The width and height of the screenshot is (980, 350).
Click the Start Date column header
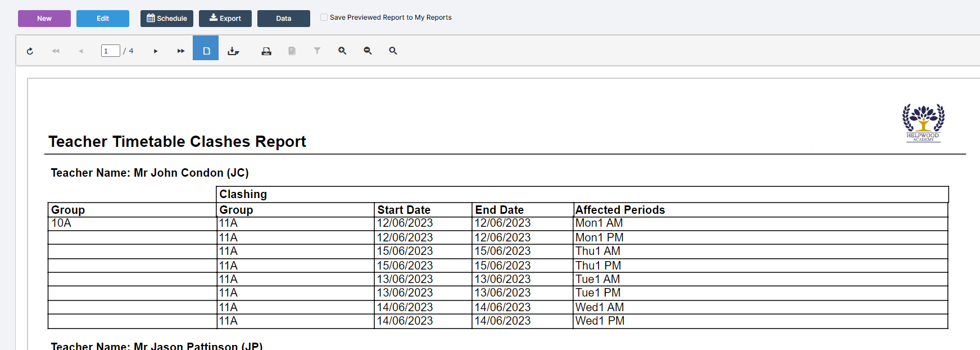click(423, 210)
